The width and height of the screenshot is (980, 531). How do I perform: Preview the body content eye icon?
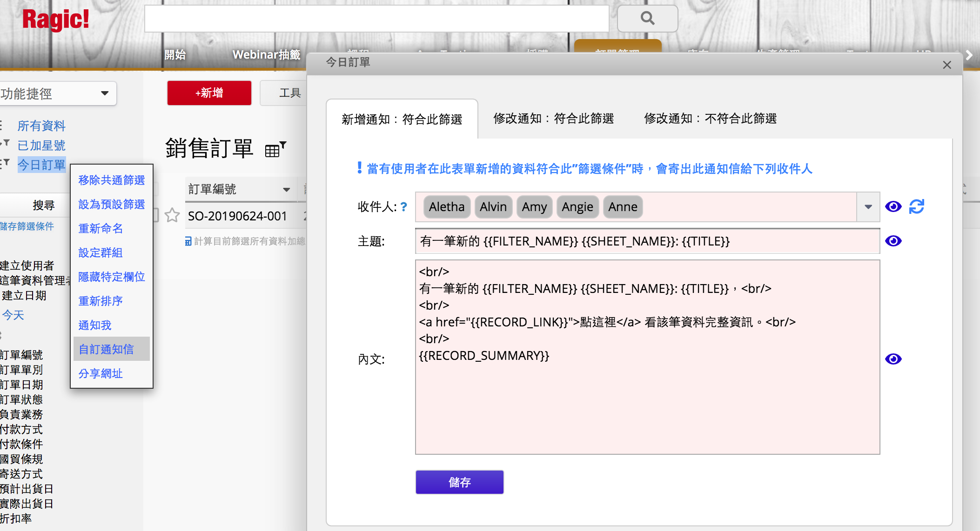[x=893, y=359]
